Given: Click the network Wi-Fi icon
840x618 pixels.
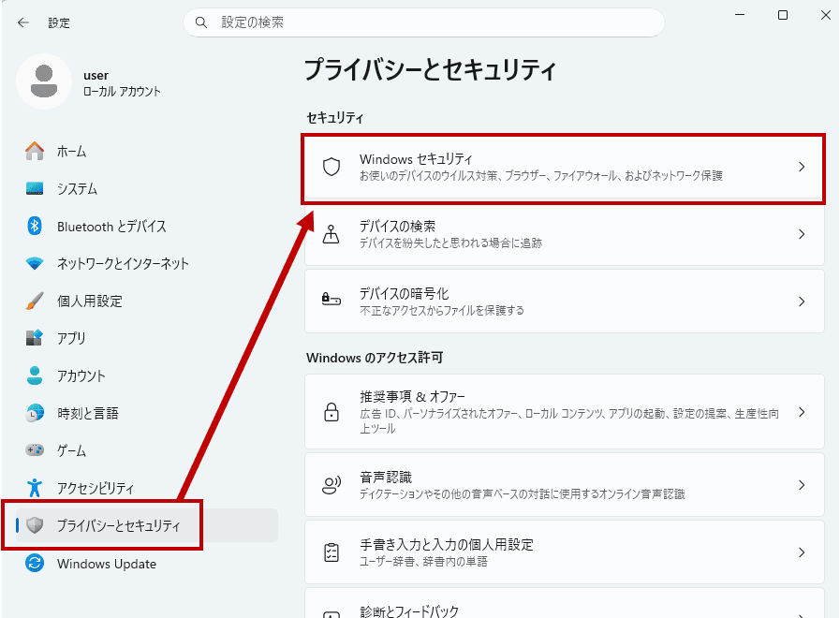Looking at the screenshot, I should tap(35, 263).
